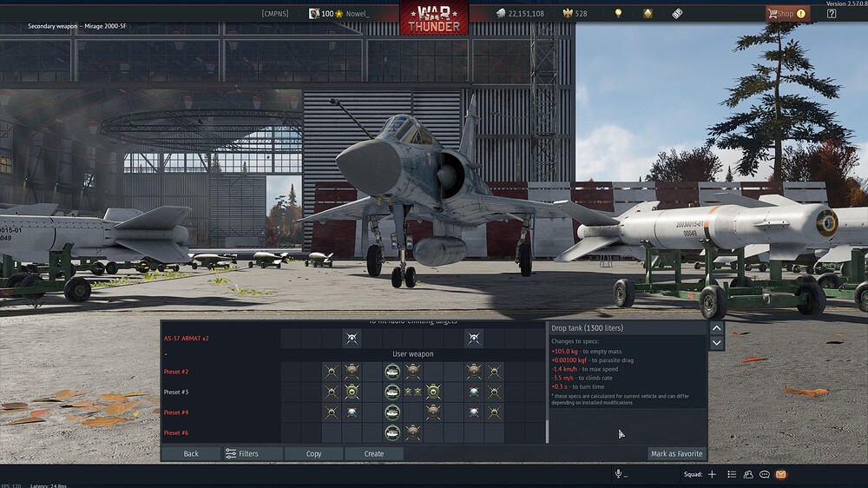Open the Shop button
Viewport: 868px width, 488px height.
point(787,13)
